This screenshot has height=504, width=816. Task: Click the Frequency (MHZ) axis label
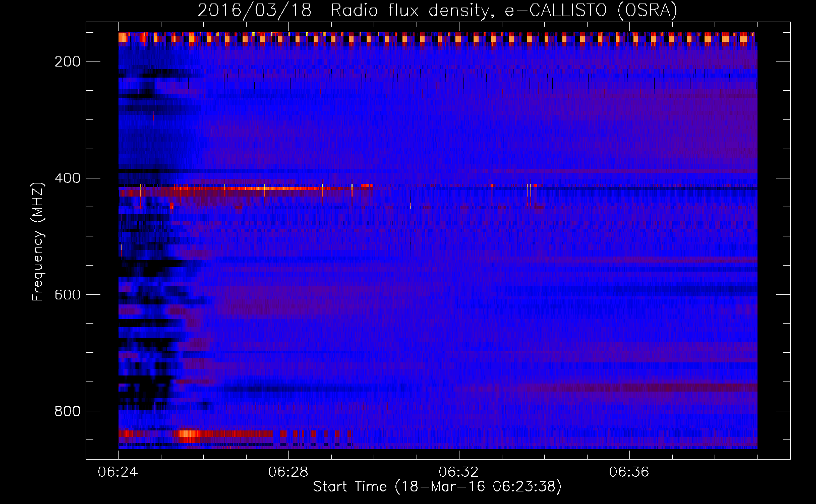[x=38, y=241]
